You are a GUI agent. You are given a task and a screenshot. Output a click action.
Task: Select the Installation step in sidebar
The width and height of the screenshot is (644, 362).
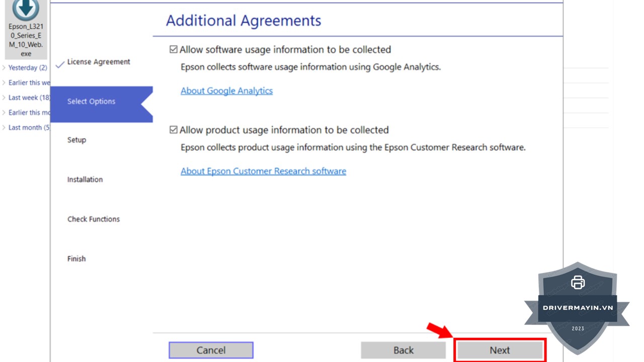click(x=85, y=179)
